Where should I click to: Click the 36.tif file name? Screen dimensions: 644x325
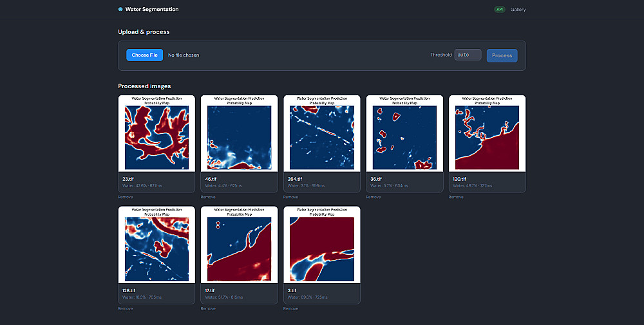click(376, 179)
